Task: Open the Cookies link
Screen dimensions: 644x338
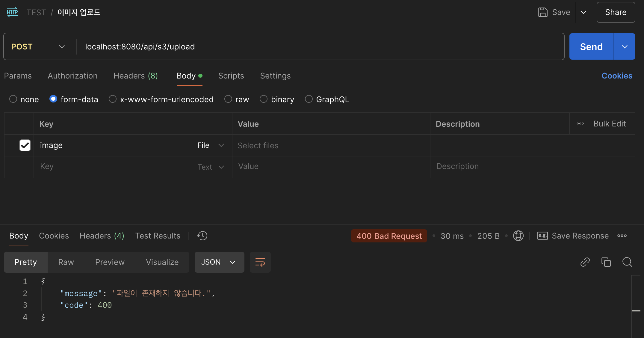Action: [617, 76]
